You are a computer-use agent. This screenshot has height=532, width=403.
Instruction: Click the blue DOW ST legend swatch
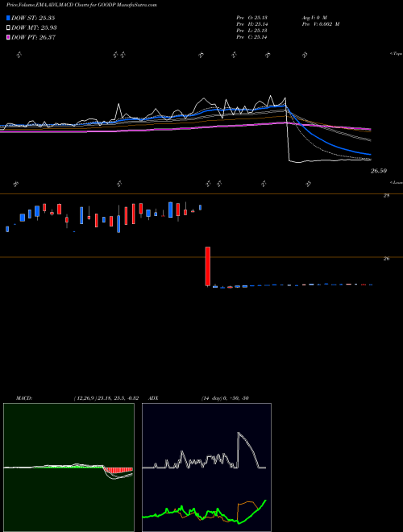[8, 18]
